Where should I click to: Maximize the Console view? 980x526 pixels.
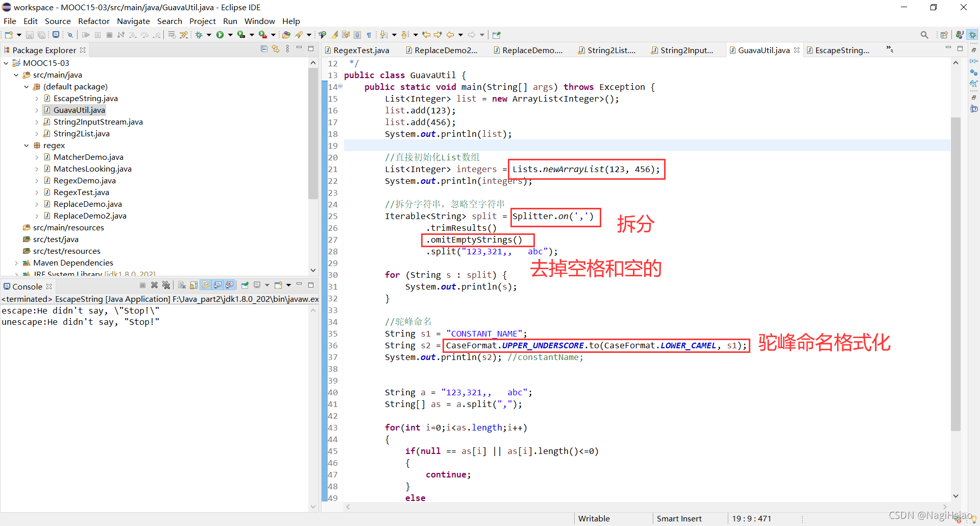pyautogui.click(x=310, y=284)
